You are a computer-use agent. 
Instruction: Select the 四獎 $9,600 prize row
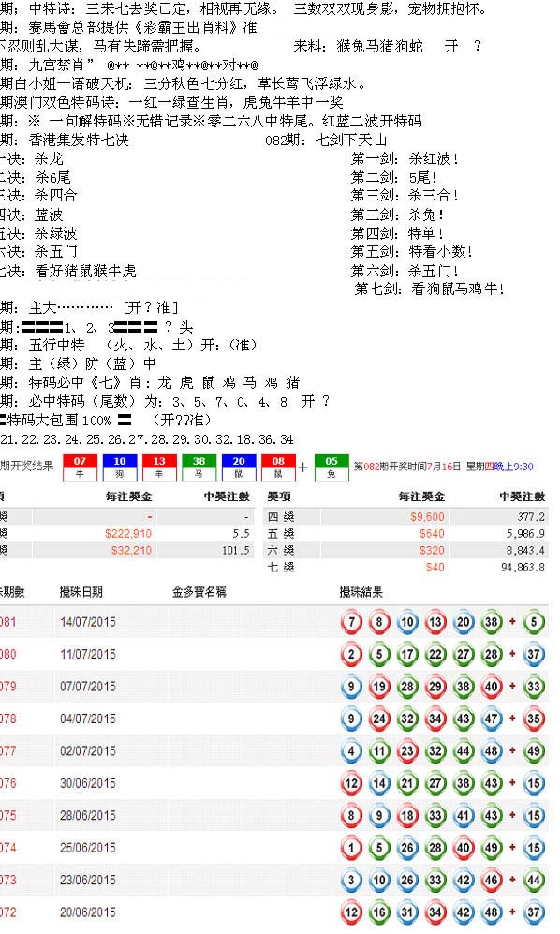click(405, 516)
